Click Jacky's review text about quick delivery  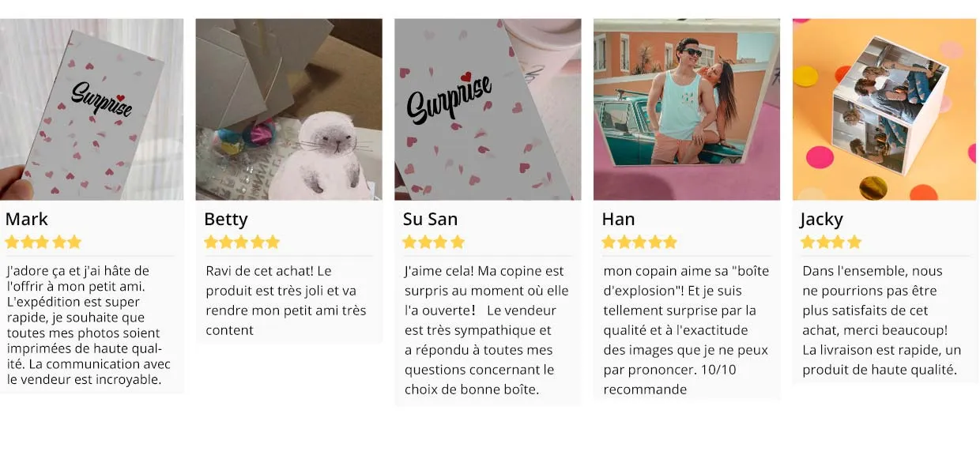882,320
